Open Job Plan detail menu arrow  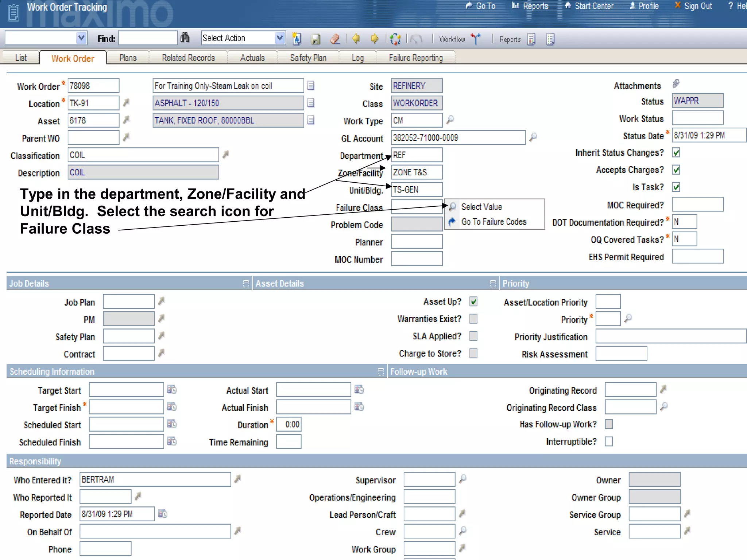point(161,301)
